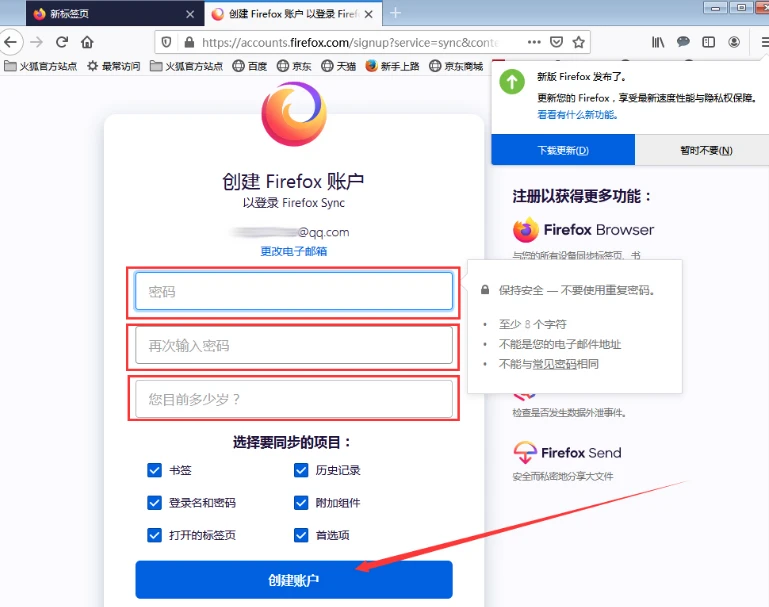Open 最常访问 bookmarks list

click(x=114, y=66)
